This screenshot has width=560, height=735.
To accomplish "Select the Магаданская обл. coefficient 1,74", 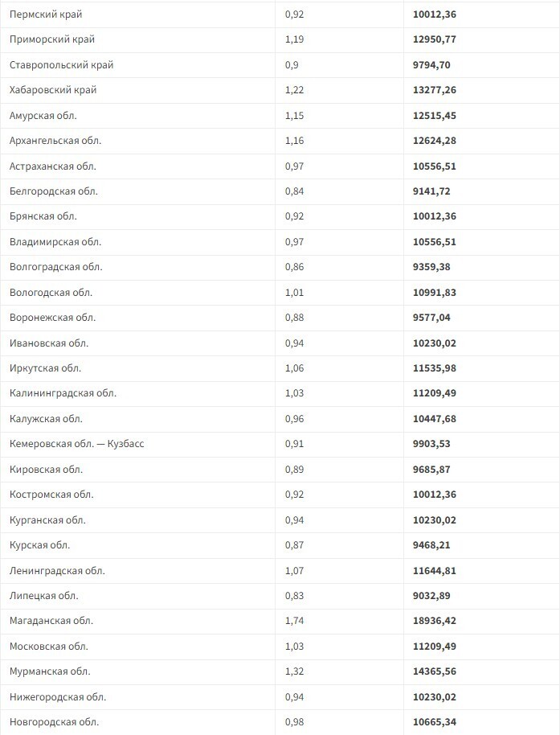I will pos(295,621).
